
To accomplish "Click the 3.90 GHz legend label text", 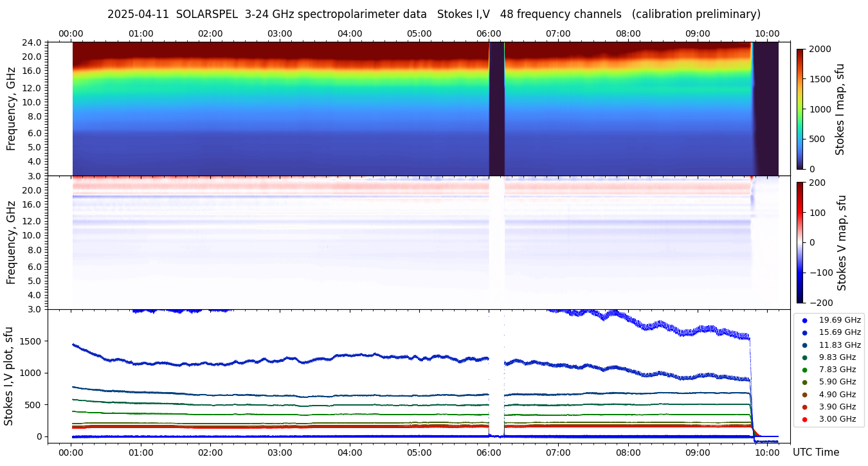I will pos(837,407).
